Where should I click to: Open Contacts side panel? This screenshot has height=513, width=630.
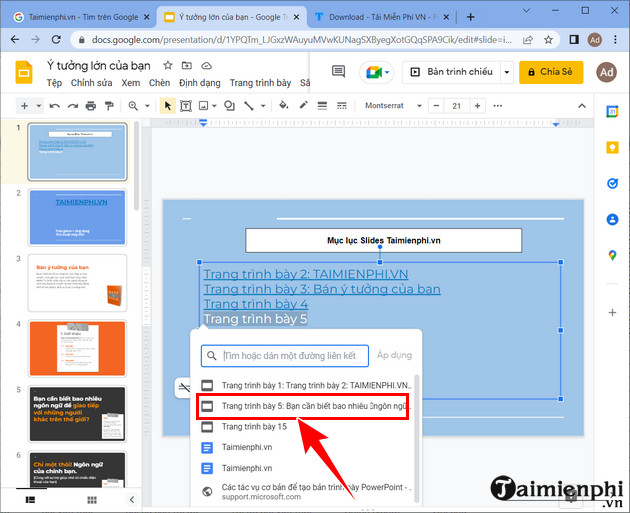click(612, 219)
